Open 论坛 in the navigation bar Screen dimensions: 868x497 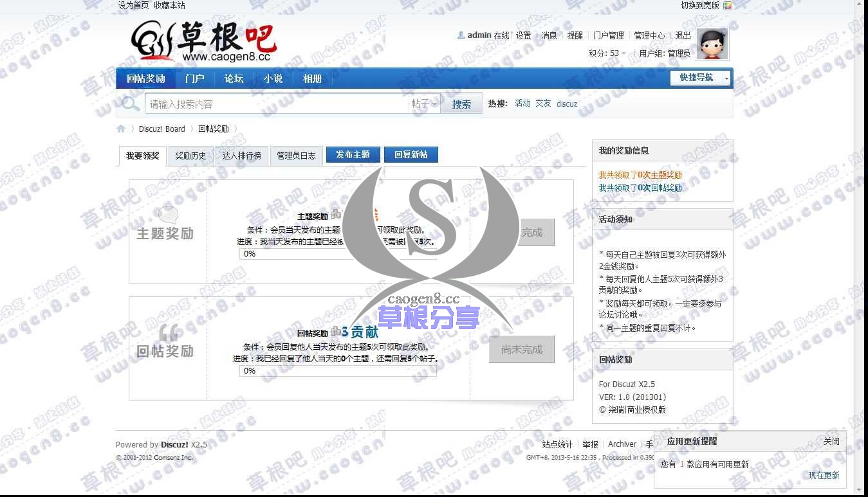(x=234, y=78)
